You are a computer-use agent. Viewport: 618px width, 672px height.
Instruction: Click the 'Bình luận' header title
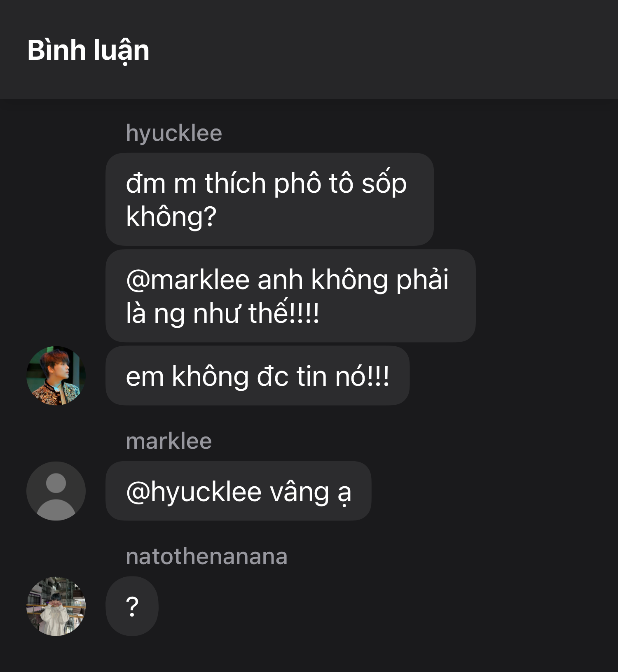coord(88,51)
